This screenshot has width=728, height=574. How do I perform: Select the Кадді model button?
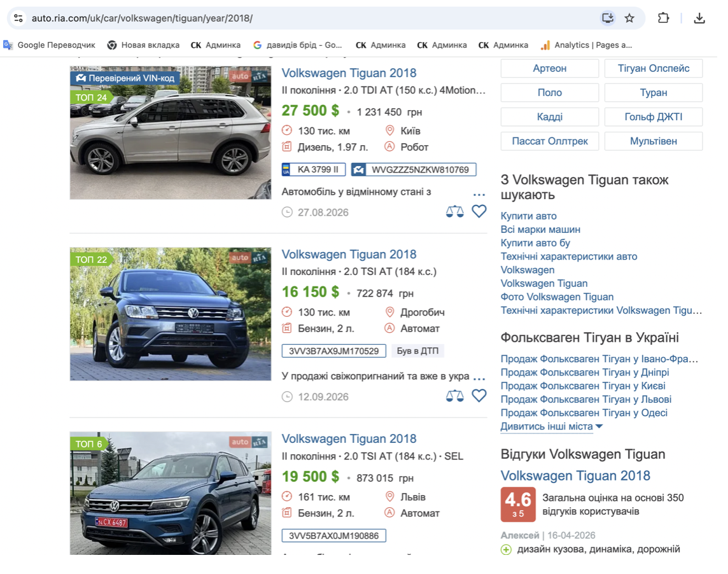pyautogui.click(x=550, y=116)
